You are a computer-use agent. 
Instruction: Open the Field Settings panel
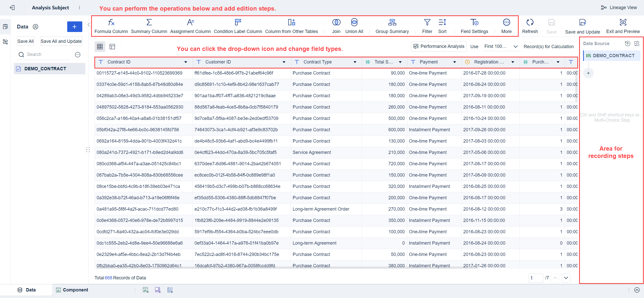[x=474, y=26]
